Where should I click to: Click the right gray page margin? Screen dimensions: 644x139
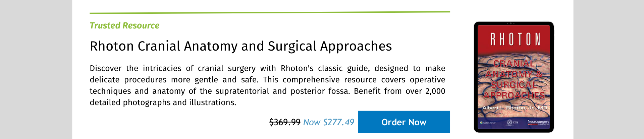click(608, 69)
